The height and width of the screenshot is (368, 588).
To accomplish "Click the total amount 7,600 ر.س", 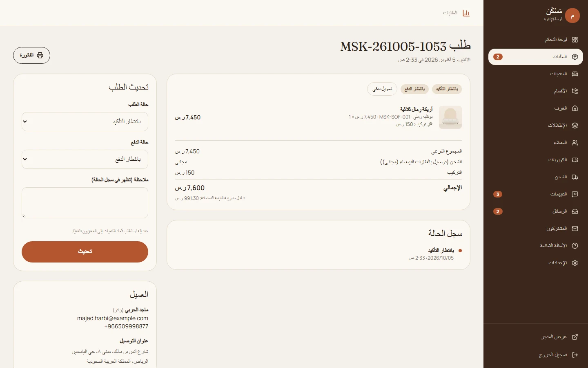I will point(190,188).
